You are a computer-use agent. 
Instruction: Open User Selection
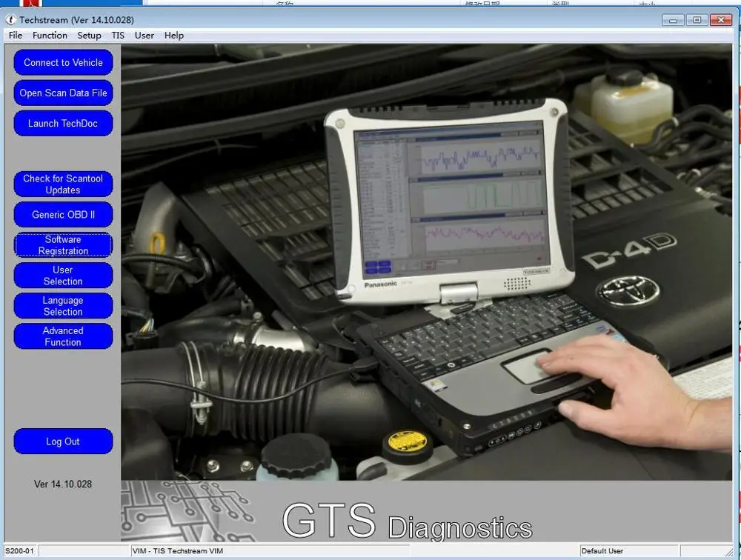coord(63,275)
